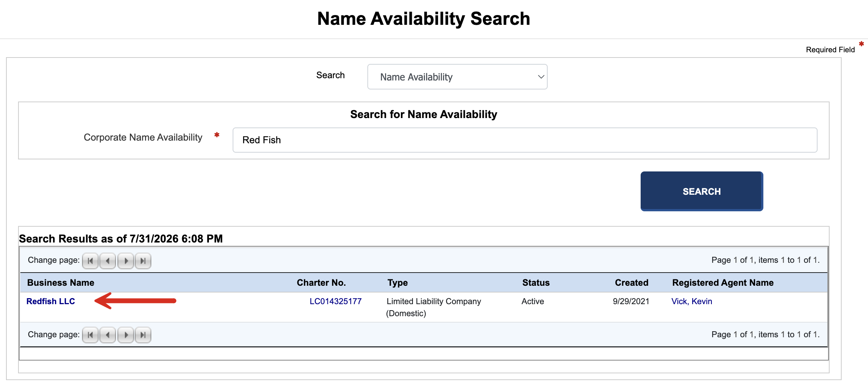Go to previous page in bottom pager
The width and height of the screenshot is (868, 388).
(108, 335)
